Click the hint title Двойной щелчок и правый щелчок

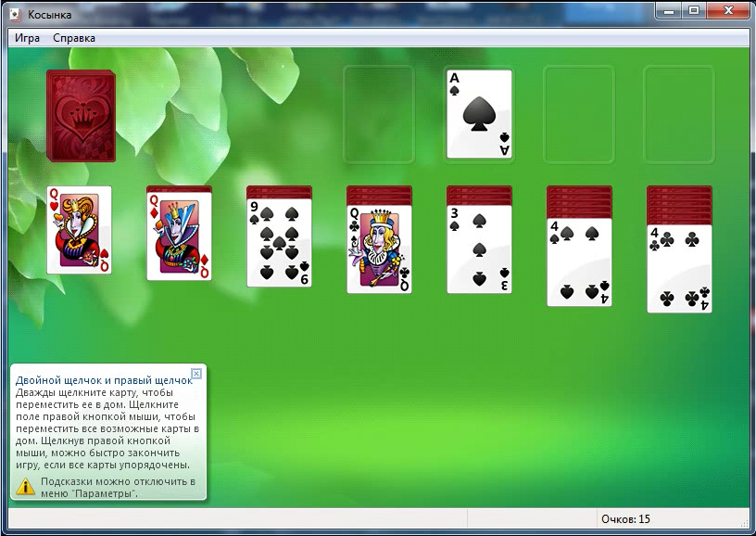coord(104,380)
